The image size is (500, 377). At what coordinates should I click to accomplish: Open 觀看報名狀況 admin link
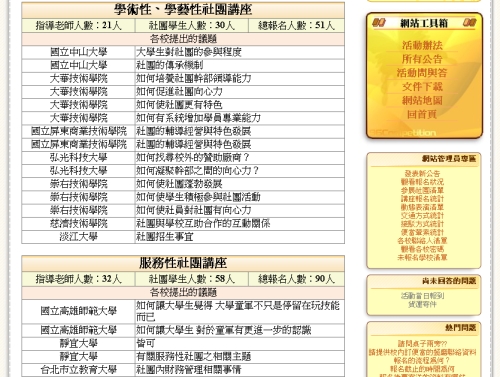click(422, 182)
